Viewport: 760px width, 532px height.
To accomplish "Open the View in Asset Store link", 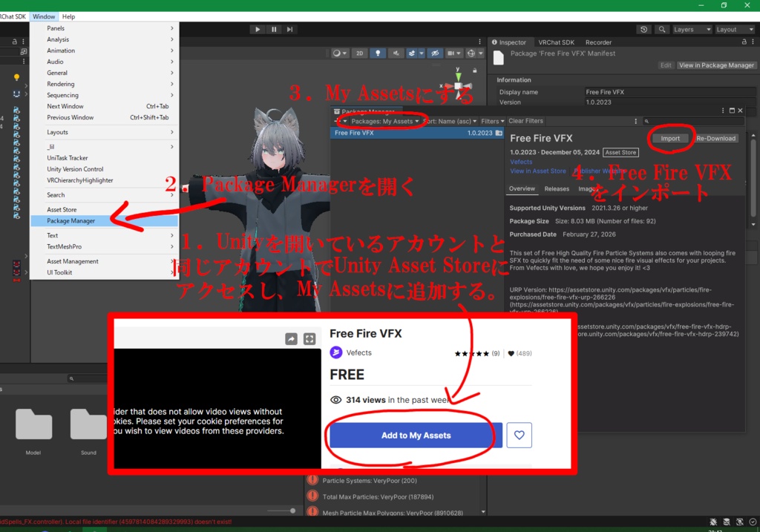I will pyautogui.click(x=538, y=171).
